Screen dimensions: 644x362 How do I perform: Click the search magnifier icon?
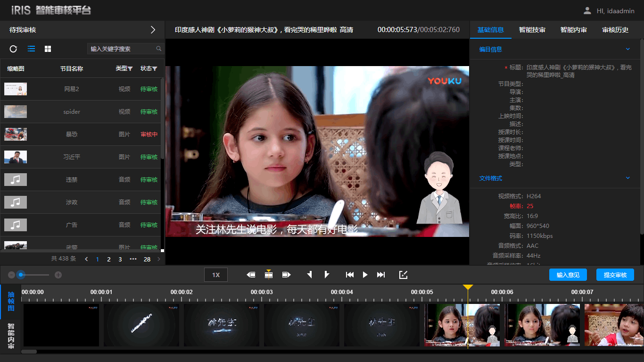(x=159, y=48)
